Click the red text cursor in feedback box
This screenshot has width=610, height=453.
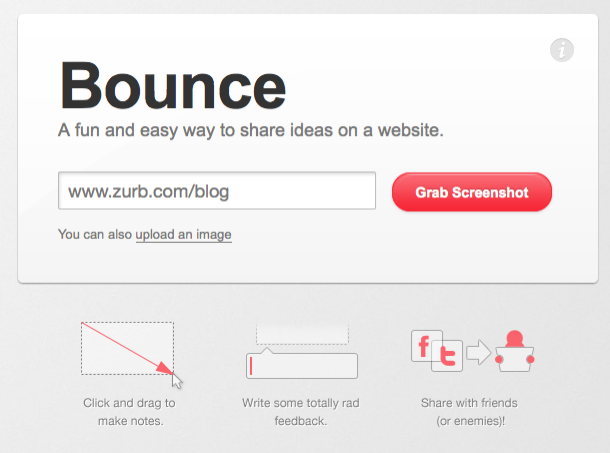pyautogui.click(x=251, y=366)
